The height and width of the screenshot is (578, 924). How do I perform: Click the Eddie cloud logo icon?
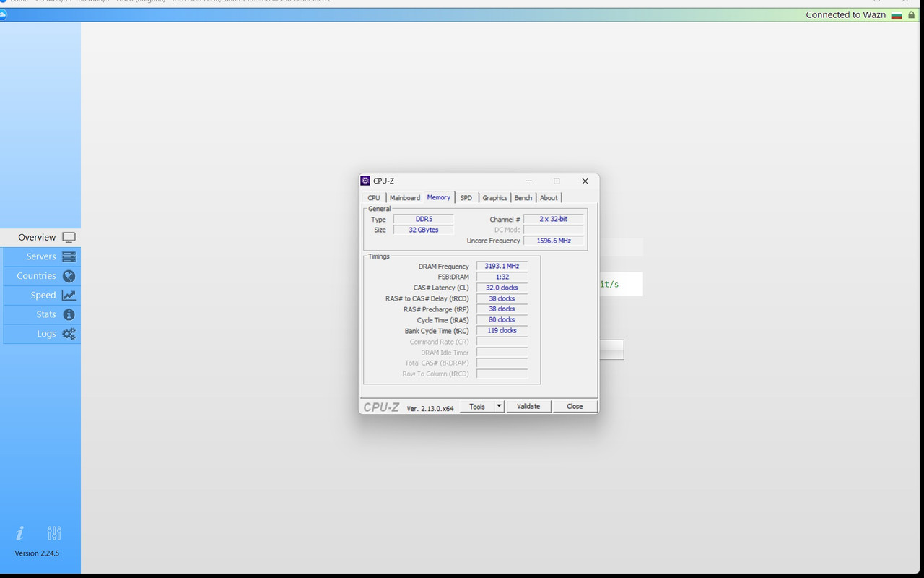(x=3, y=14)
